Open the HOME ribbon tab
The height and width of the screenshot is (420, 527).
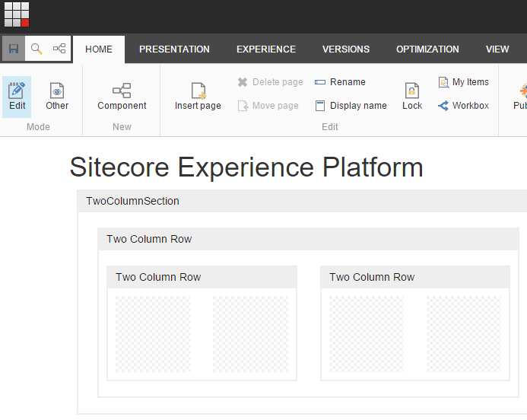click(x=99, y=49)
